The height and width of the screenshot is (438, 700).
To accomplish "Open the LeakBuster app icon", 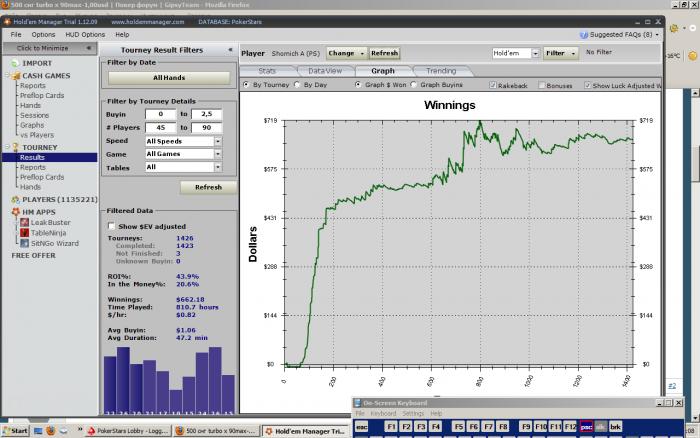I will (x=24, y=221).
